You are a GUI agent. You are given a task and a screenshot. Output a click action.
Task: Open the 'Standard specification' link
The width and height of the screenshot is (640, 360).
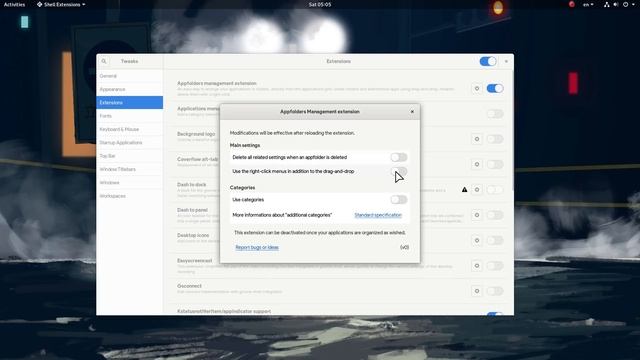coord(378,215)
